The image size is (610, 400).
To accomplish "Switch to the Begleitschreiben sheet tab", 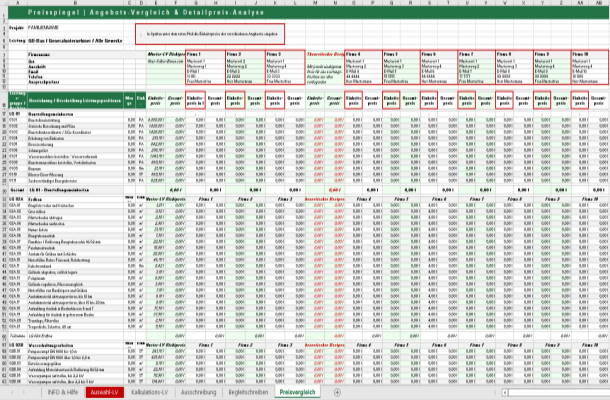I will coord(249,392).
